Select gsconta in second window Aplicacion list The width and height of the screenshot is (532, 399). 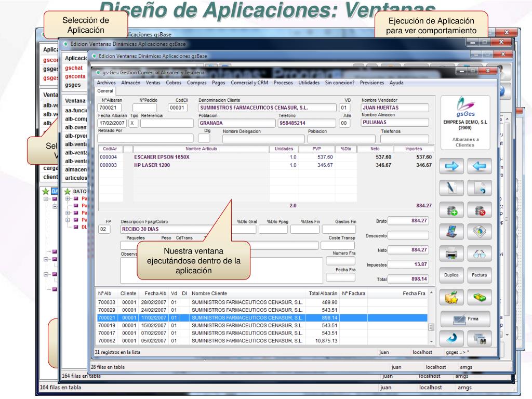pos(75,76)
